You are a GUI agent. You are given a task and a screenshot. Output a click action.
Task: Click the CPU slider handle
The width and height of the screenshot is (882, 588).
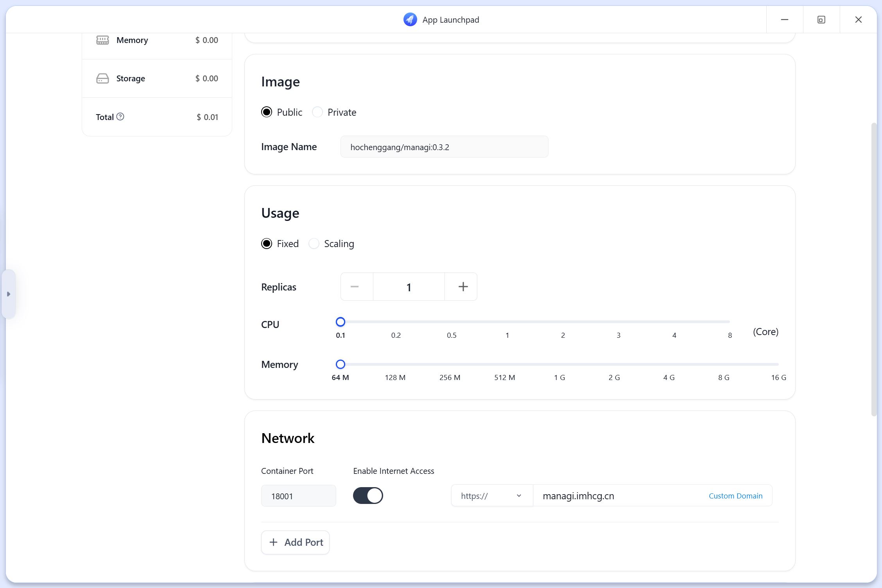click(341, 322)
